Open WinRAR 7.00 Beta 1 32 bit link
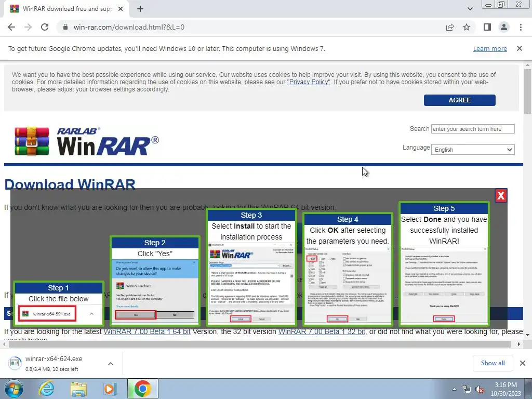The image size is (532, 399). [322, 331]
